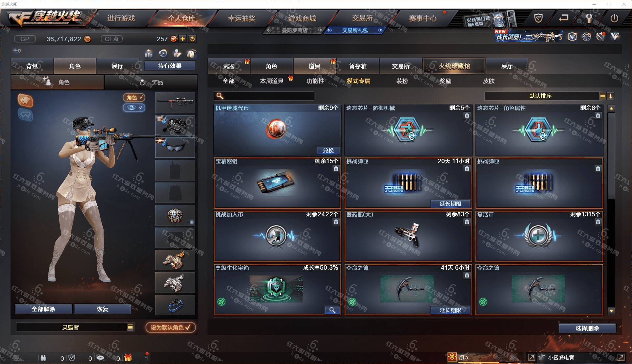
Task: Select the 功能性 sub-tab
Action: [315, 81]
